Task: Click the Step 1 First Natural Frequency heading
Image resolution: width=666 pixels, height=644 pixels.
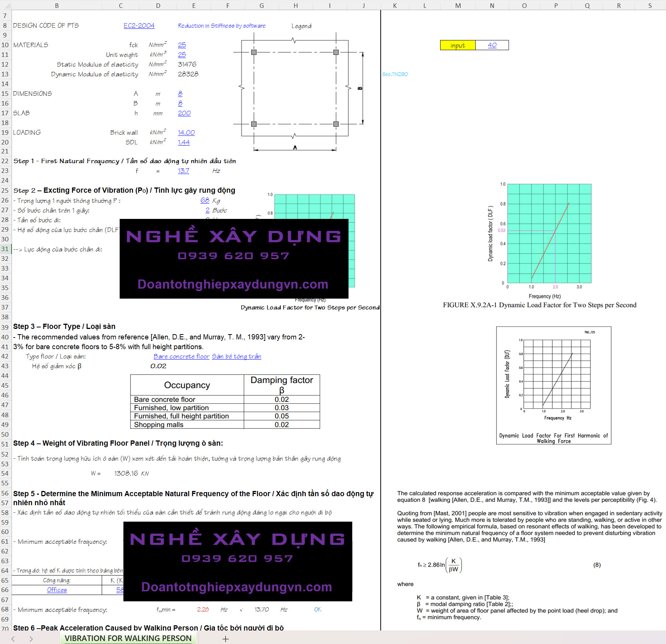Action: coord(125,161)
